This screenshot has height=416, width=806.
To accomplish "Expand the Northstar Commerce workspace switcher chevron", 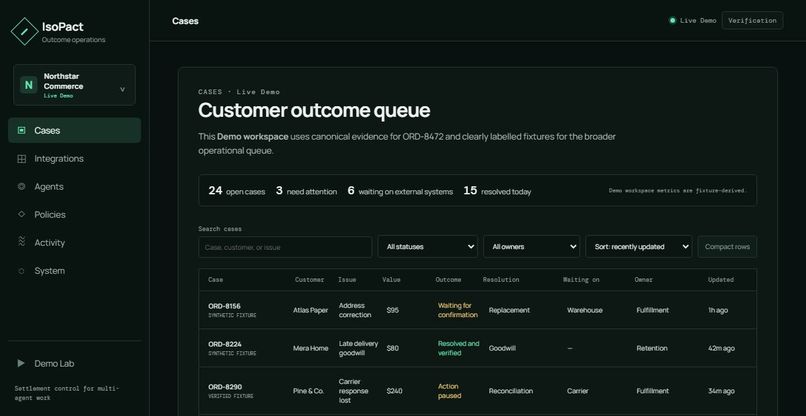I will (122, 89).
